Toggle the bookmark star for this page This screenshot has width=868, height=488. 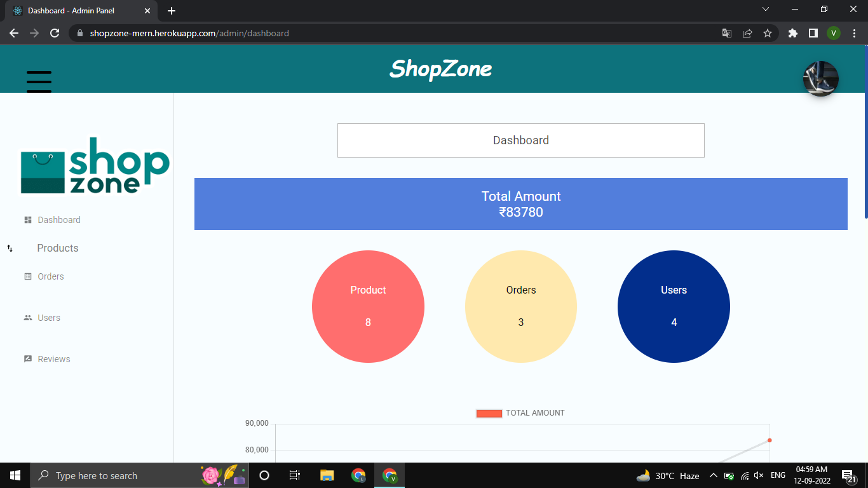(x=768, y=32)
